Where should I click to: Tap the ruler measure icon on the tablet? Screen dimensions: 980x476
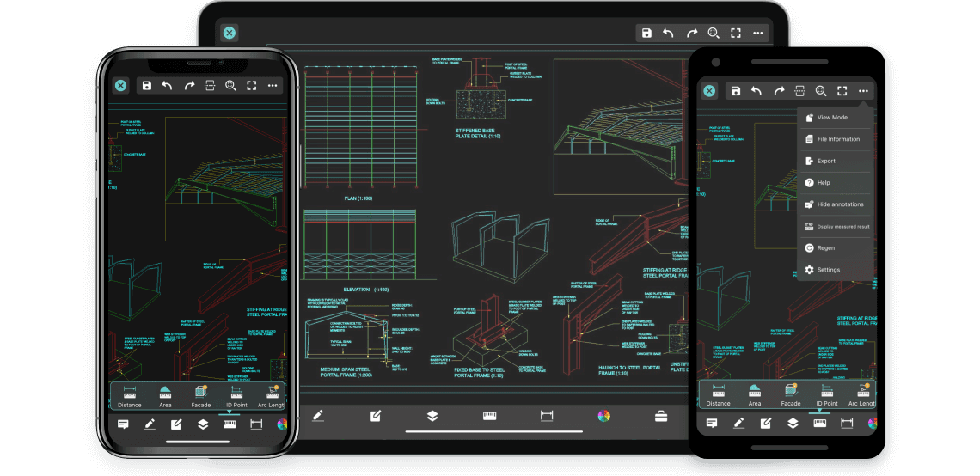489,416
